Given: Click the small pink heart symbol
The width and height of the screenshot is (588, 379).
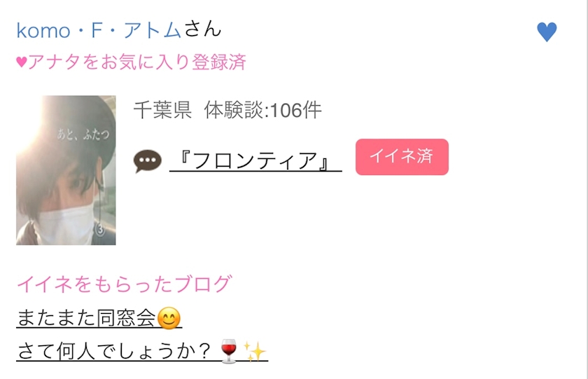Looking at the screenshot, I should (x=22, y=62).
